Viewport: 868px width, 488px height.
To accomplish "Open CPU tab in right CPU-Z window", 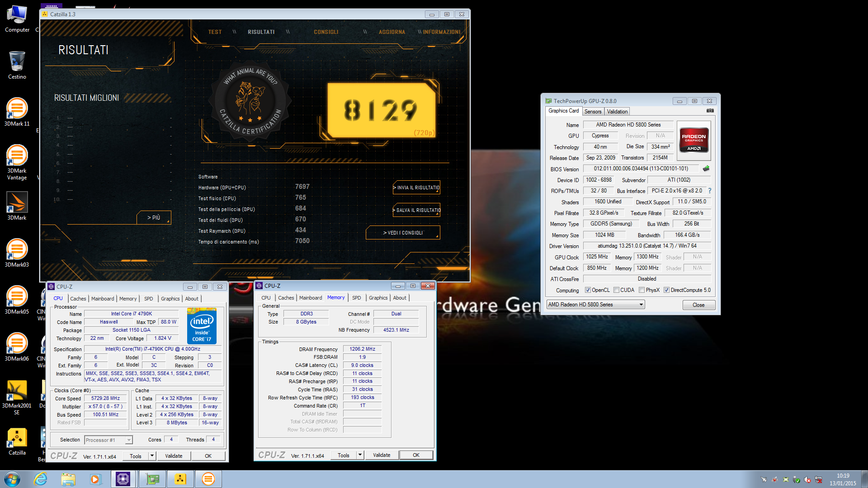I will point(266,298).
